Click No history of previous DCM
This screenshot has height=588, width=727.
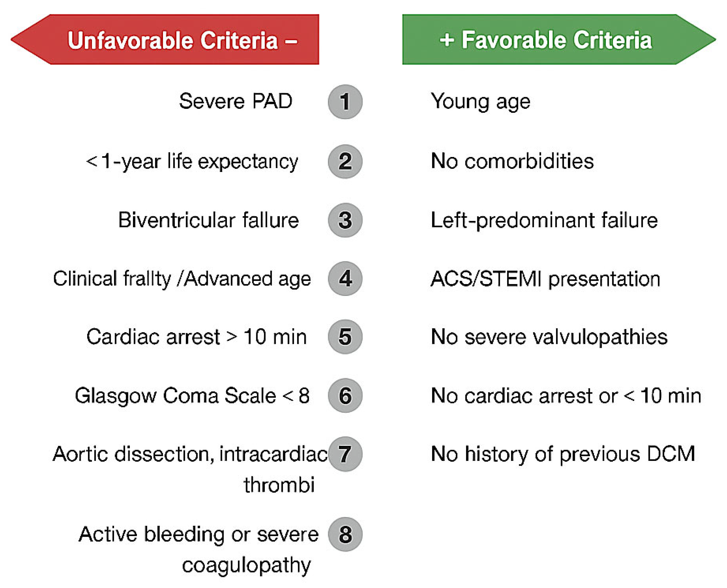click(563, 454)
